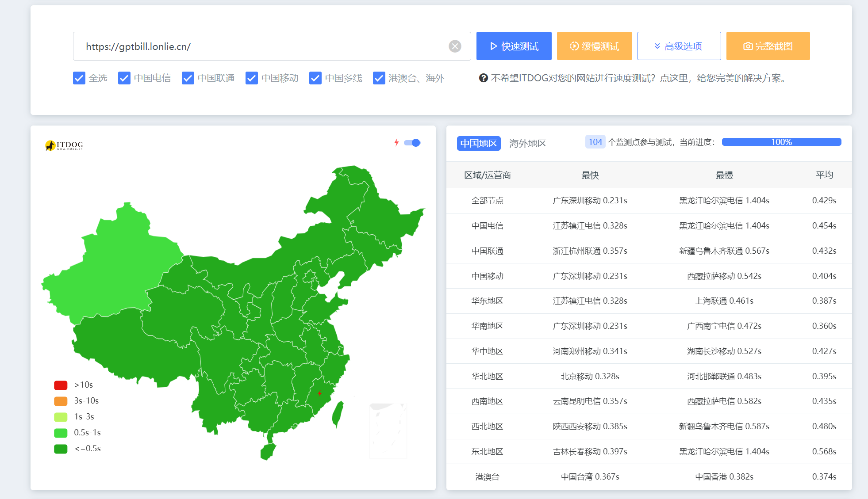868x499 pixels.
Task: Uncheck the 港澳台、海外 checkbox
Action: coord(379,78)
